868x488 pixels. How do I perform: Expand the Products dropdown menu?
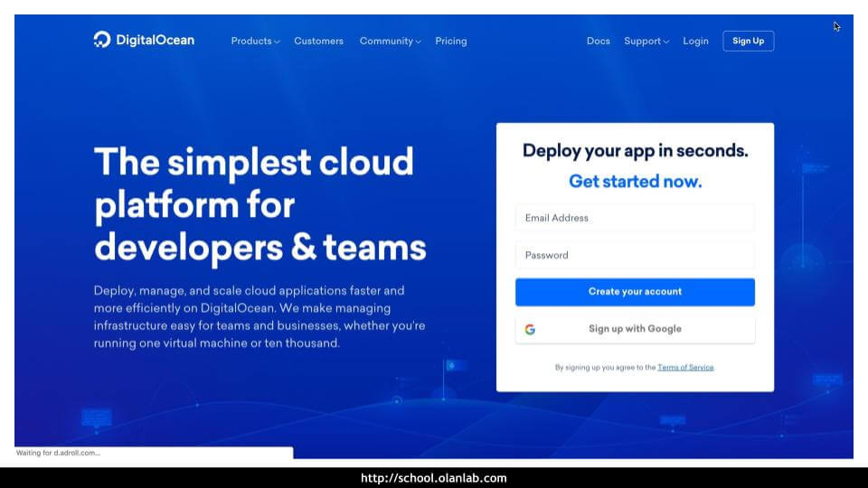click(x=255, y=41)
